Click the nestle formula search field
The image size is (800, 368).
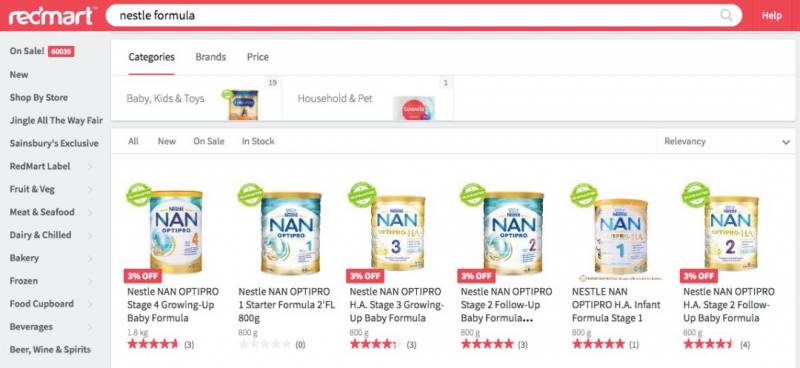[x=423, y=15]
